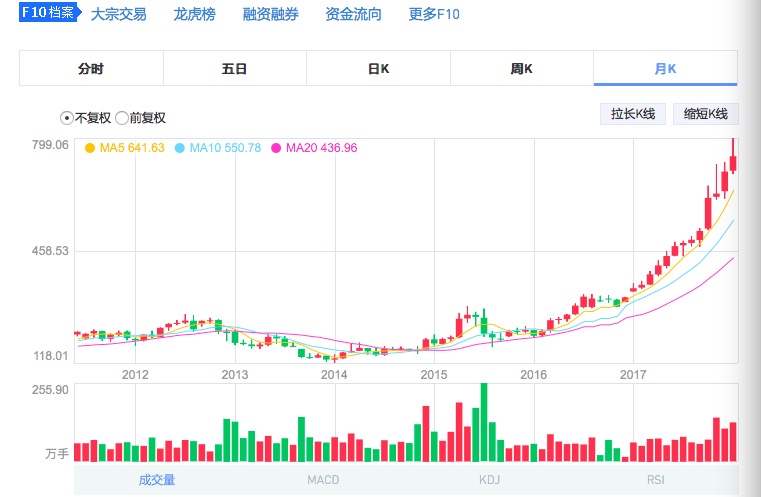Click the yellow MA5 legend dot
Image resolution: width=761 pixels, height=497 pixels.
pos(90,148)
